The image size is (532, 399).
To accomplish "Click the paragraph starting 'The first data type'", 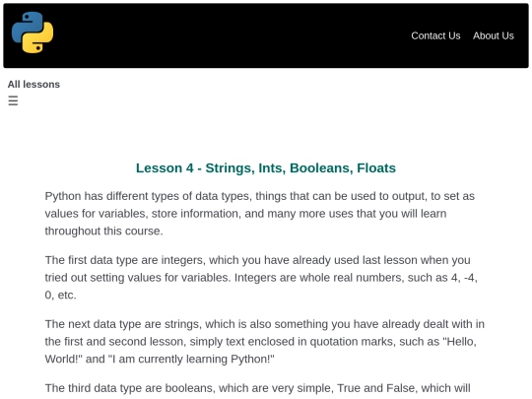I will (261, 277).
